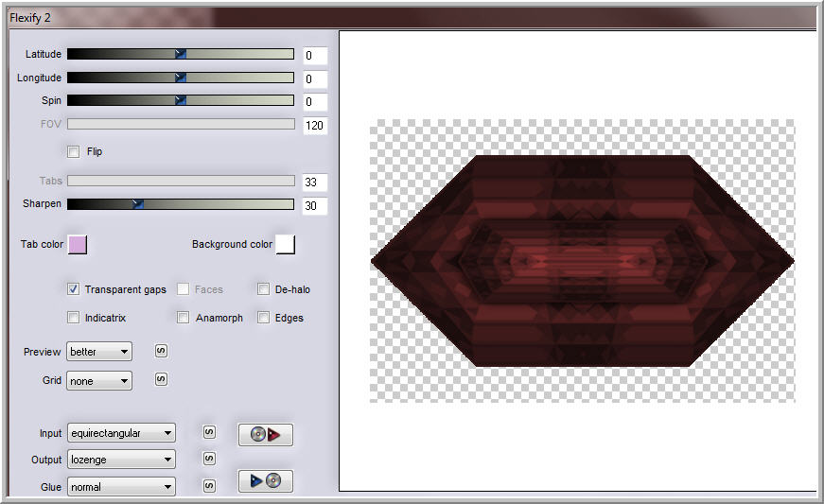This screenshot has height=504, width=824.
Task: Click the S icon beside Preview dropdown
Action: click(x=161, y=352)
